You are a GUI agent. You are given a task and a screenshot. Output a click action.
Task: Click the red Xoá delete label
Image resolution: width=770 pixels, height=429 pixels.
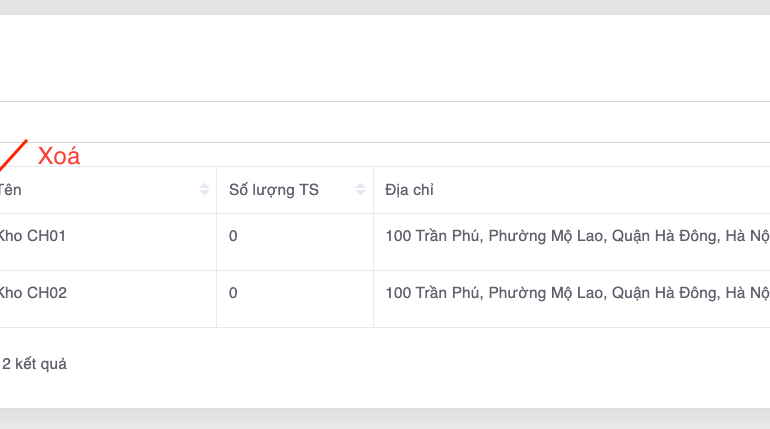(x=59, y=156)
